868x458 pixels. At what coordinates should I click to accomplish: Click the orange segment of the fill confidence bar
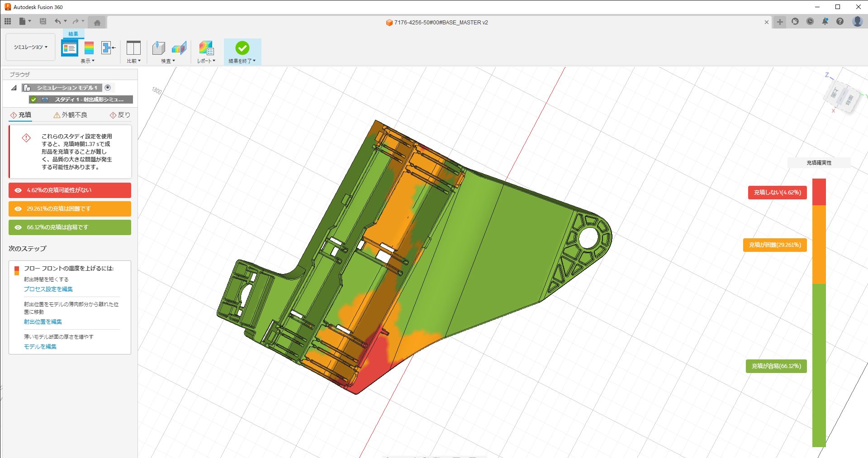pyautogui.click(x=819, y=245)
